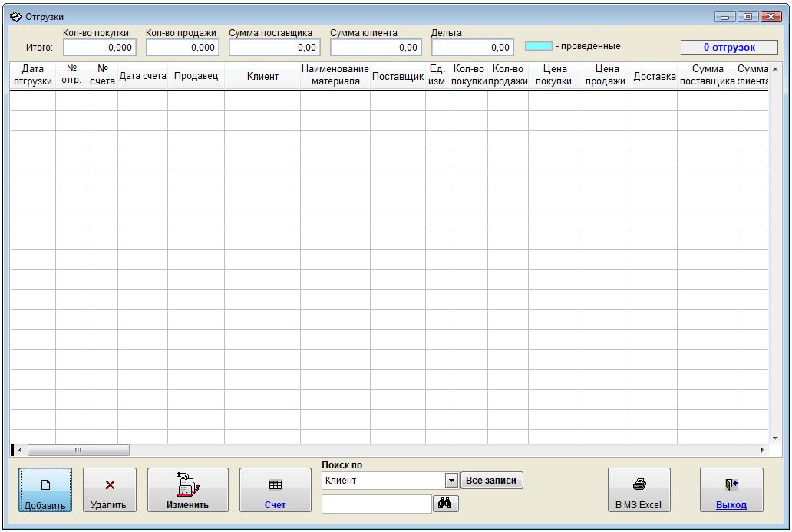
Task: Click the Отгрузки window title icon
Action: [x=16, y=17]
